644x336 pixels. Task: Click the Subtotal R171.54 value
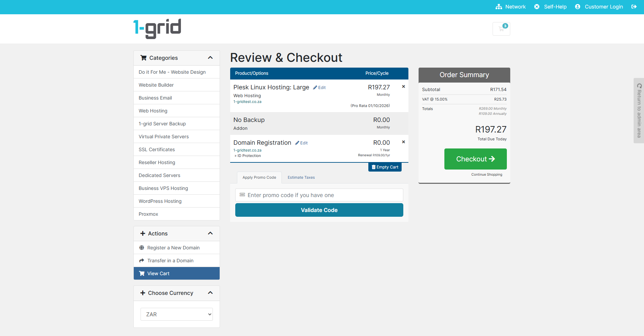click(x=498, y=90)
